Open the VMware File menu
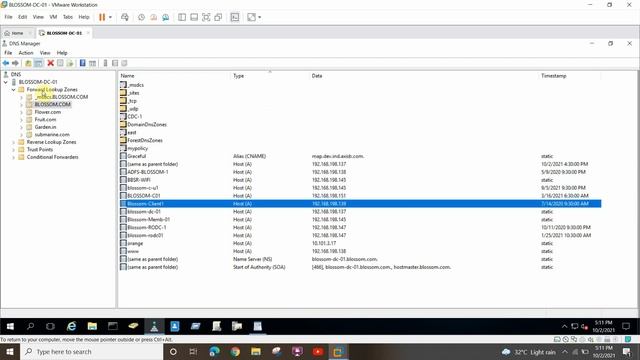The image size is (640, 360). click(x=8, y=17)
